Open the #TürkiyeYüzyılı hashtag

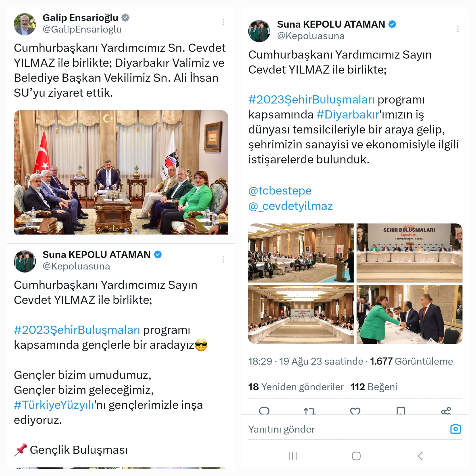54,405
